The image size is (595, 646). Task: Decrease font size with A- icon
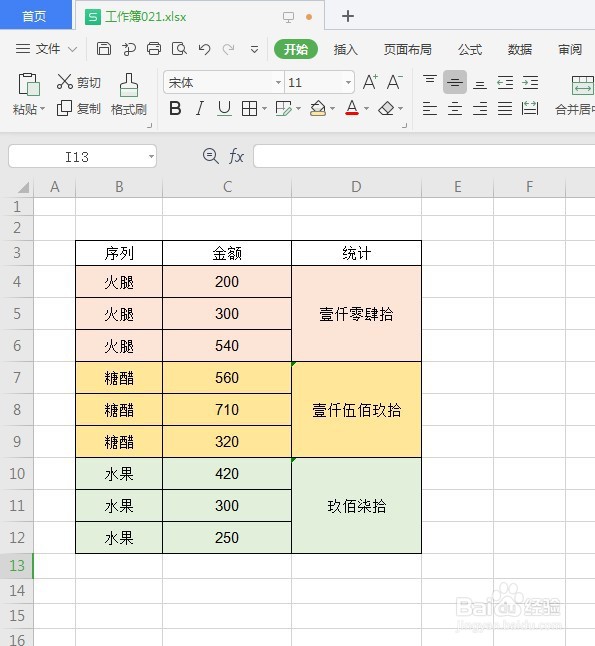tap(394, 82)
